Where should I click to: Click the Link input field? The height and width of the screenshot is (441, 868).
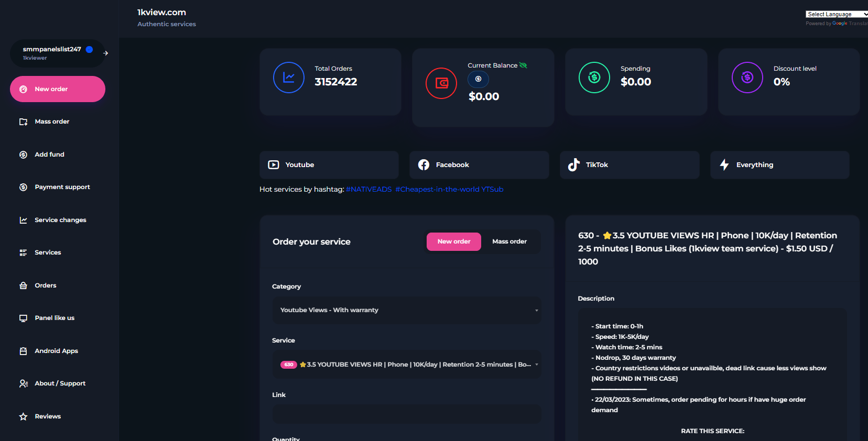click(x=407, y=414)
